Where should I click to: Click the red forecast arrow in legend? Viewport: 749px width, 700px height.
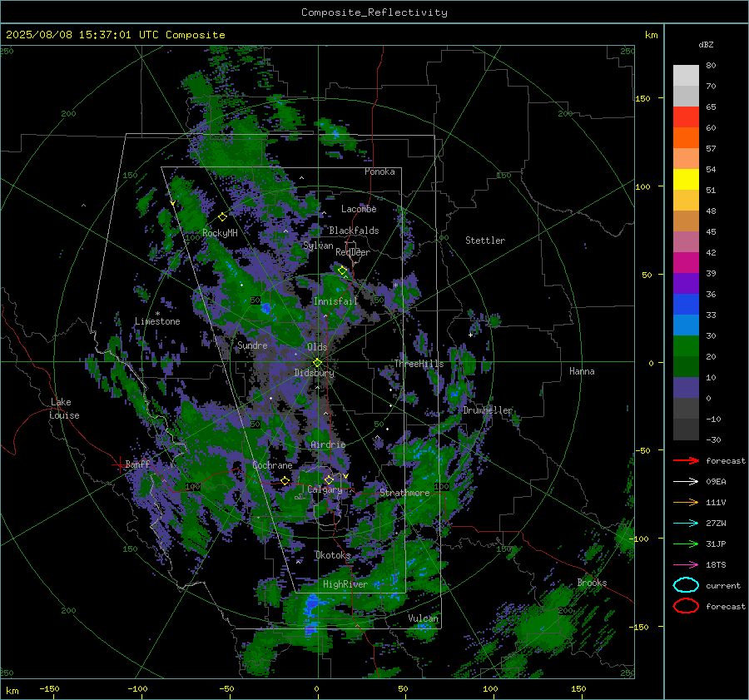(686, 460)
